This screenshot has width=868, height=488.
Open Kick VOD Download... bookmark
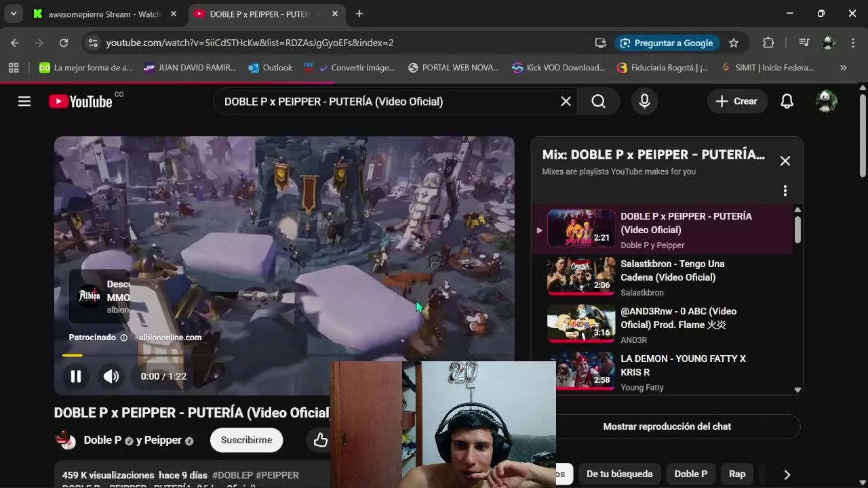pos(558,68)
